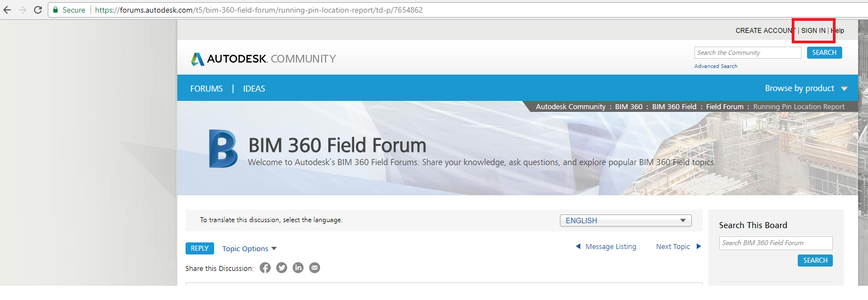Reload the page with the refresh icon

[x=38, y=10]
